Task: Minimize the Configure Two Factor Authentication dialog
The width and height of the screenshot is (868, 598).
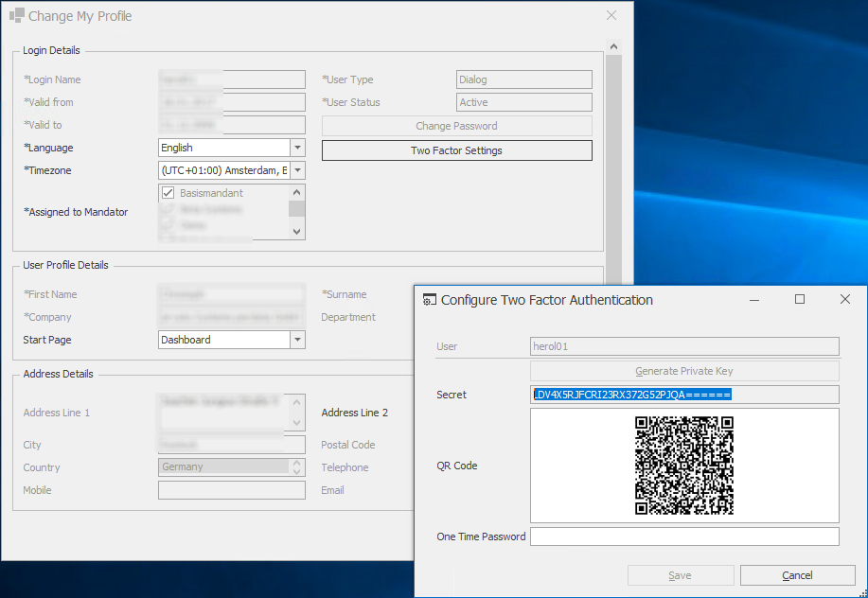Action: click(x=754, y=299)
